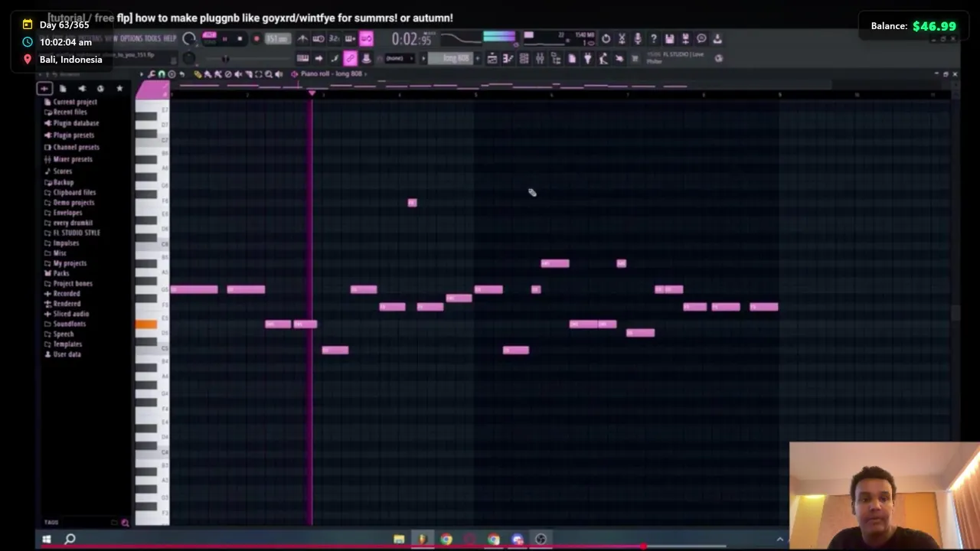Image resolution: width=980 pixels, height=551 pixels.
Task: Click the arrow icon in second toolbar row
Action: pos(318,58)
